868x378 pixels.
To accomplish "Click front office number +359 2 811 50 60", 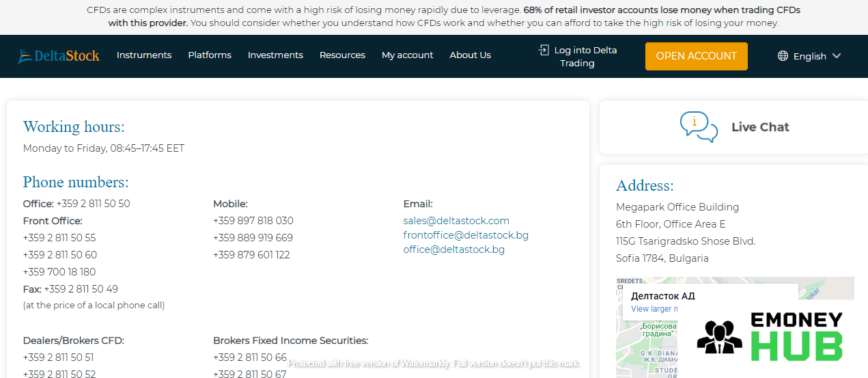I will pyautogui.click(x=60, y=255).
